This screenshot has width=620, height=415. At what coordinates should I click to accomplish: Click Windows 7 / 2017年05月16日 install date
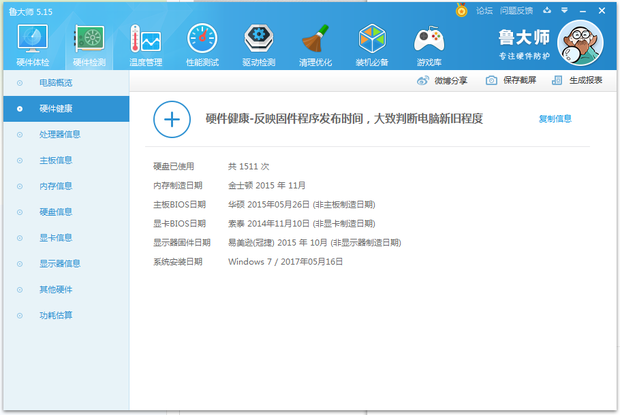[x=285, y=262]
